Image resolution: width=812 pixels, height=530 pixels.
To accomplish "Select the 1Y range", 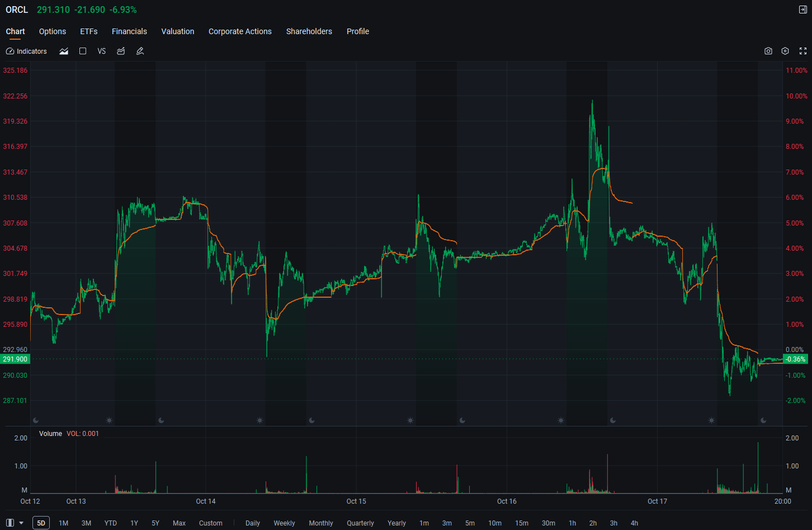I will pos(134,523).
